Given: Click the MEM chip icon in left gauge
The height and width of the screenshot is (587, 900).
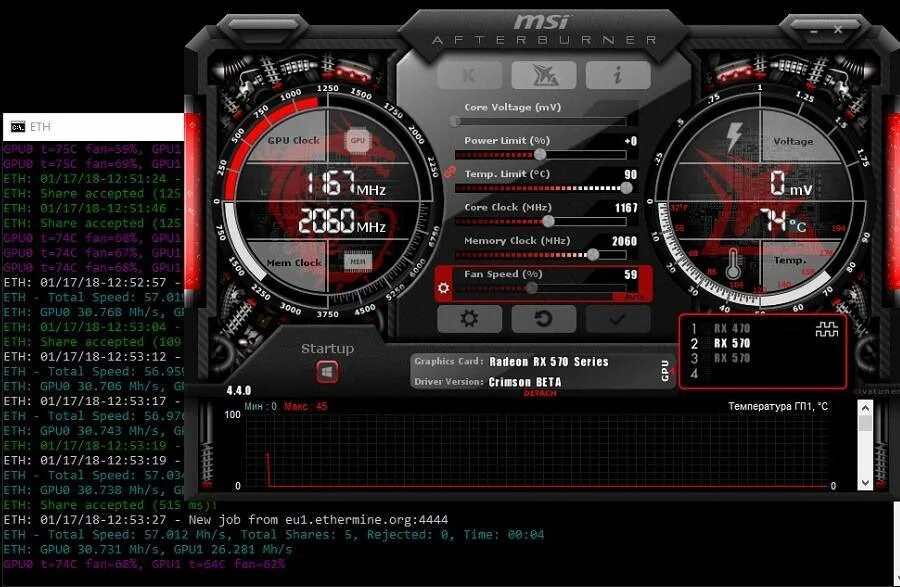Looking at the screenshot, I should [358, 262].
